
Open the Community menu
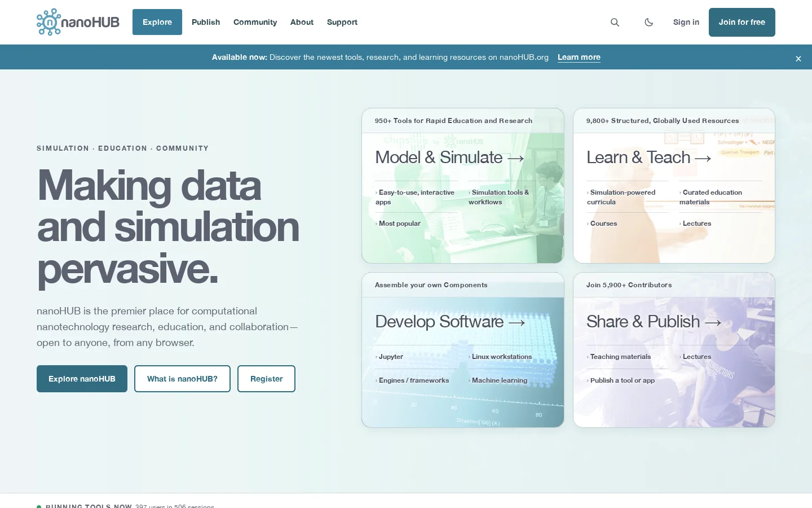click(x=255, y=22)
